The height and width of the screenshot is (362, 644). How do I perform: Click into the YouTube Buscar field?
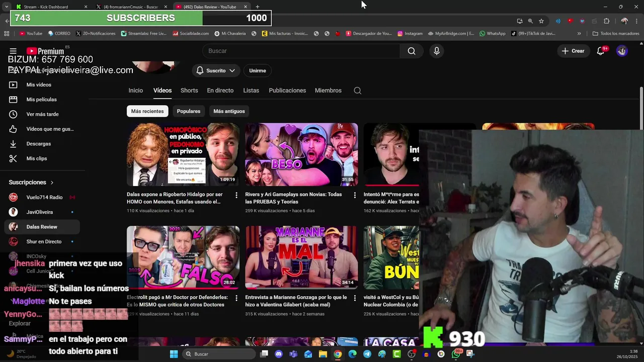[301, 51]
